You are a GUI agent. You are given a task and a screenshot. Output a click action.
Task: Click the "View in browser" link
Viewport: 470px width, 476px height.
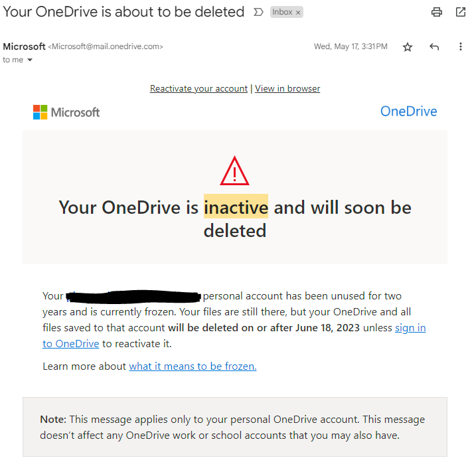(287, 88)
